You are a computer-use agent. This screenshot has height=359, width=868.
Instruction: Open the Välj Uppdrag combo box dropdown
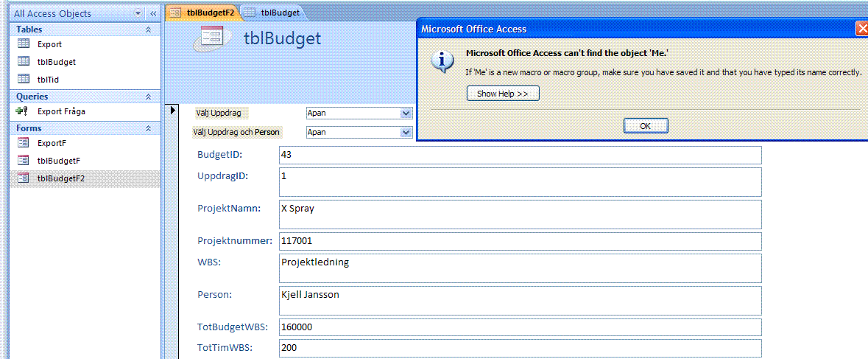[x=407, y=114]
